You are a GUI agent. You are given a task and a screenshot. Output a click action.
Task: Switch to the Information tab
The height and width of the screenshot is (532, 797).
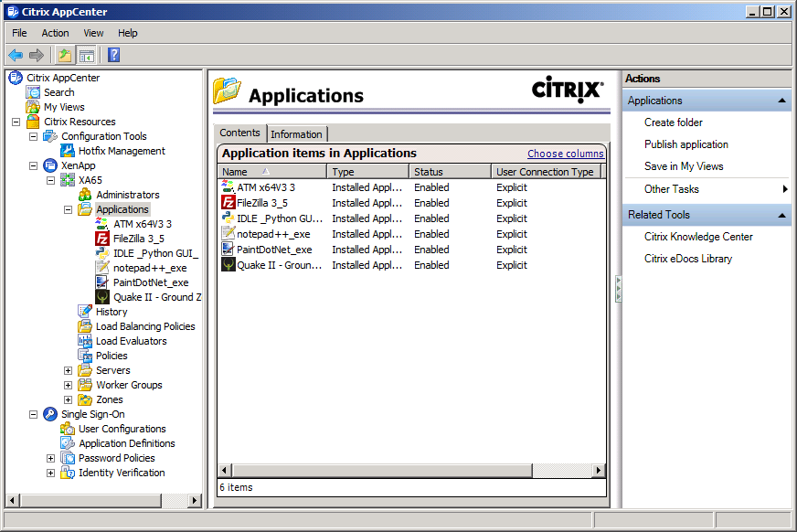tap(296, 134)
